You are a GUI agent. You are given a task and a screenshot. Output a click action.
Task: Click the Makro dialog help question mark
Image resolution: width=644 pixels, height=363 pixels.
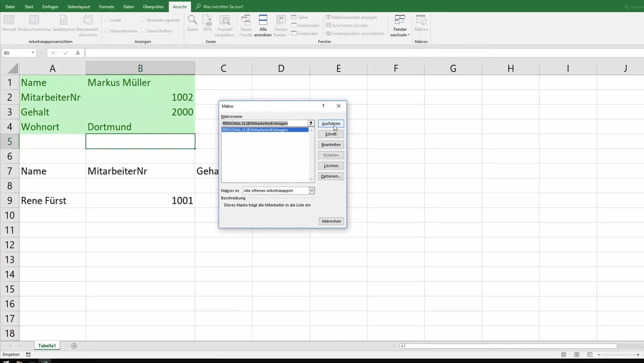click(x=323, y=106)
